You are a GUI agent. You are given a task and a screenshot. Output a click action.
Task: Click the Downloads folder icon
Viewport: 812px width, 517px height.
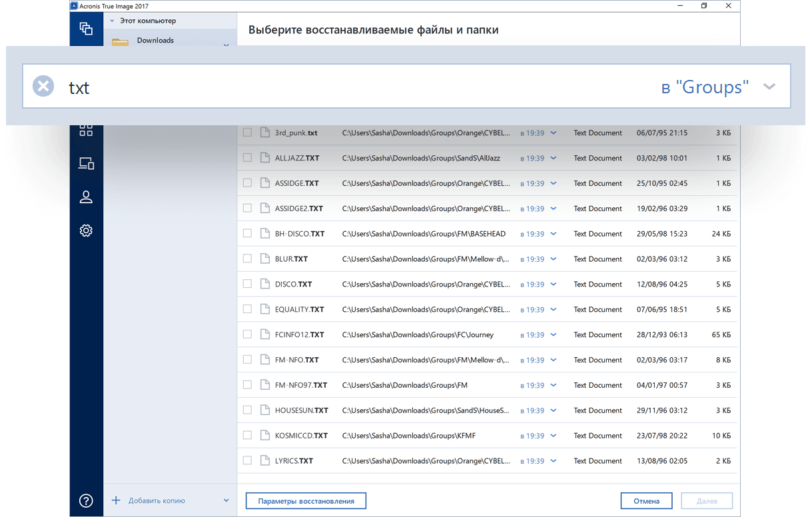(x=120, y=41)
